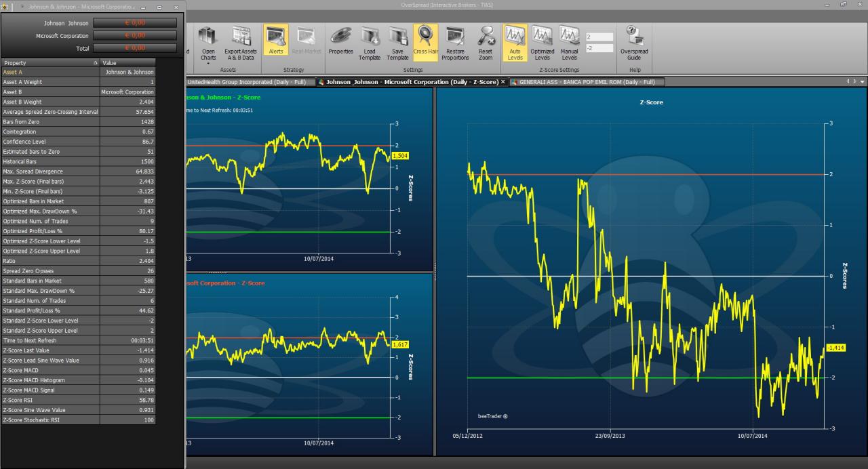Image resolution: width=868 pixels, height=469 pixels.
Task: Open the tab list dropdown arrow
Action: pos(863,81)
